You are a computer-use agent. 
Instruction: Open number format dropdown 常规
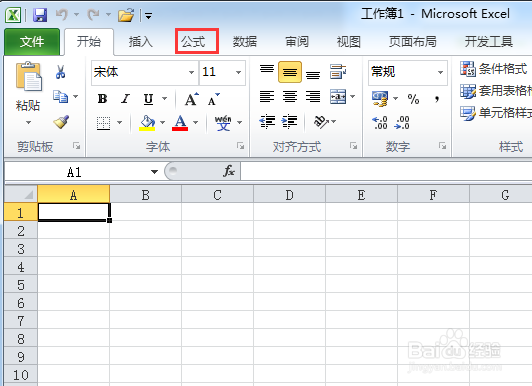pyautogui.click(x=440, y=72)
